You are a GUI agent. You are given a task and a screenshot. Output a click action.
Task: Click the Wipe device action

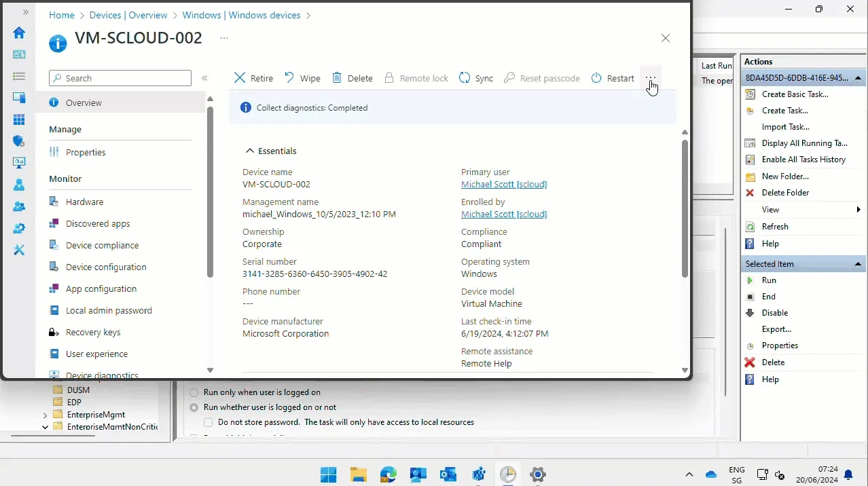(x=302, y=78)
